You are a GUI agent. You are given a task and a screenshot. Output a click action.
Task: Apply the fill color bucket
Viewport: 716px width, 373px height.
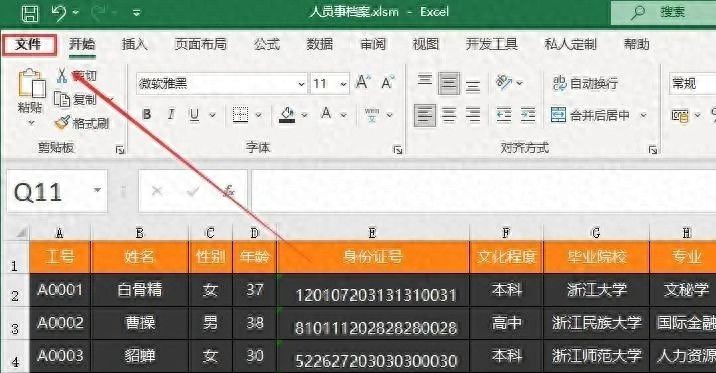287,115
